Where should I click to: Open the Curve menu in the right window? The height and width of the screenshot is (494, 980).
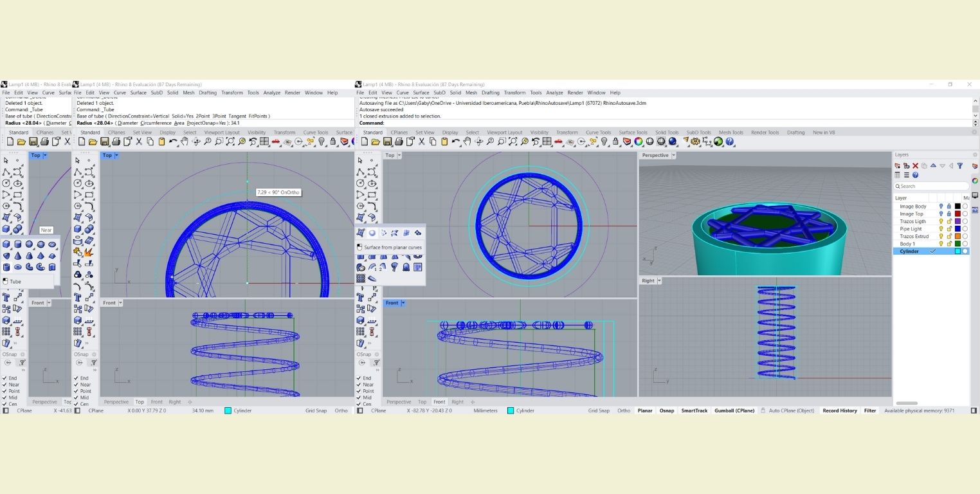(403, 93)
